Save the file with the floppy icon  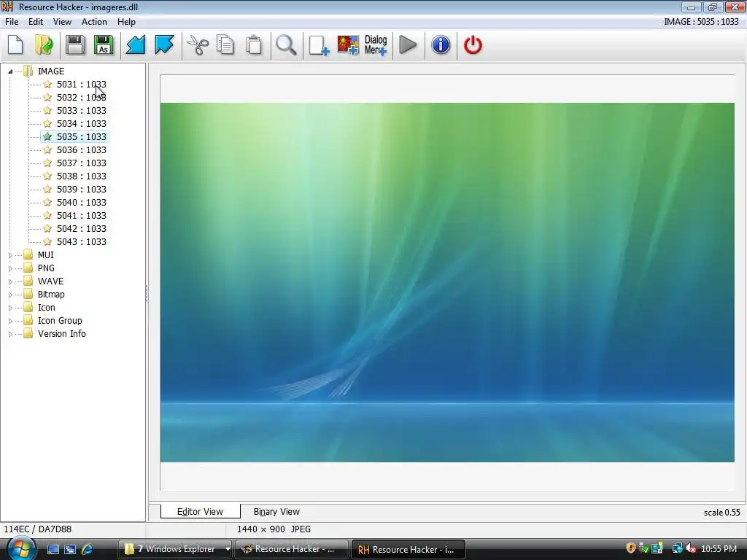[75, 45]
